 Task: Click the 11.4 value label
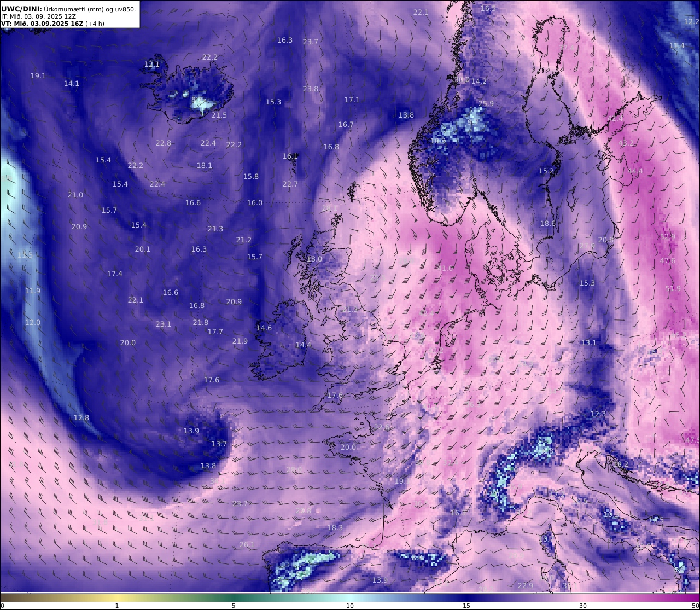pyautogui.click(x=677, y=46)
